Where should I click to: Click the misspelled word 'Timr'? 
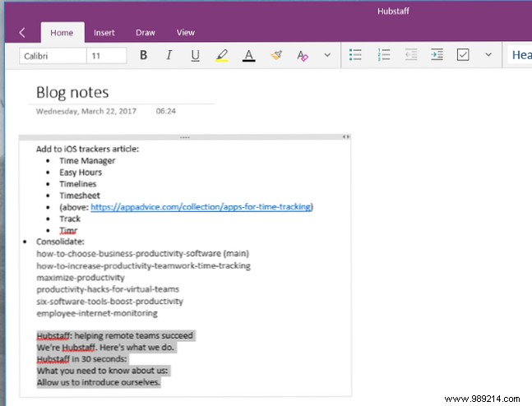(x=68, y=231)
